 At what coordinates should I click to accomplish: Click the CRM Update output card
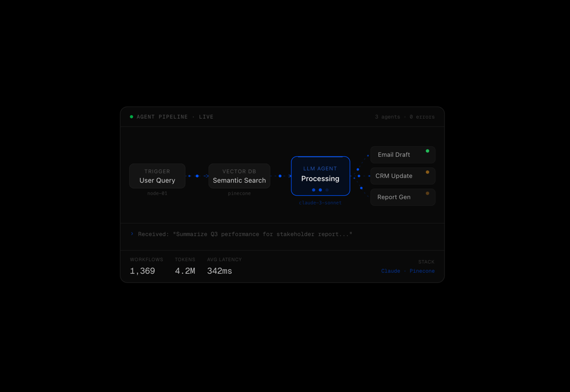coord(403,176)
